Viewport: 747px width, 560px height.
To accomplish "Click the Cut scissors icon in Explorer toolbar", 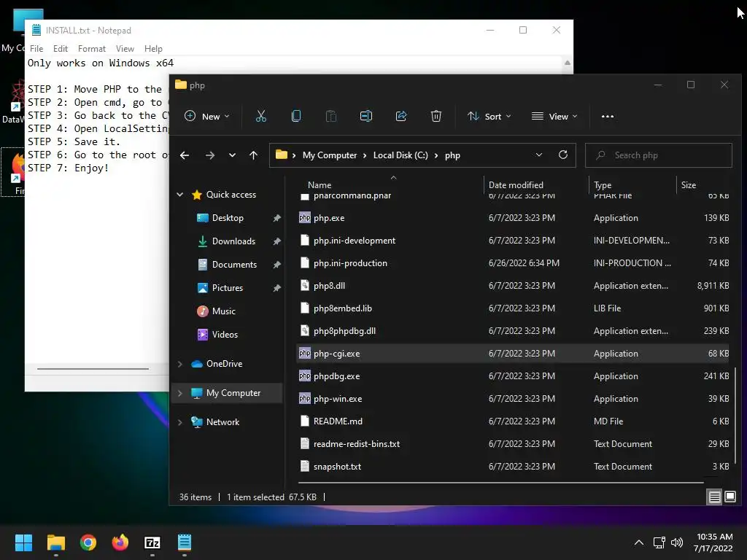I will 261,116.
